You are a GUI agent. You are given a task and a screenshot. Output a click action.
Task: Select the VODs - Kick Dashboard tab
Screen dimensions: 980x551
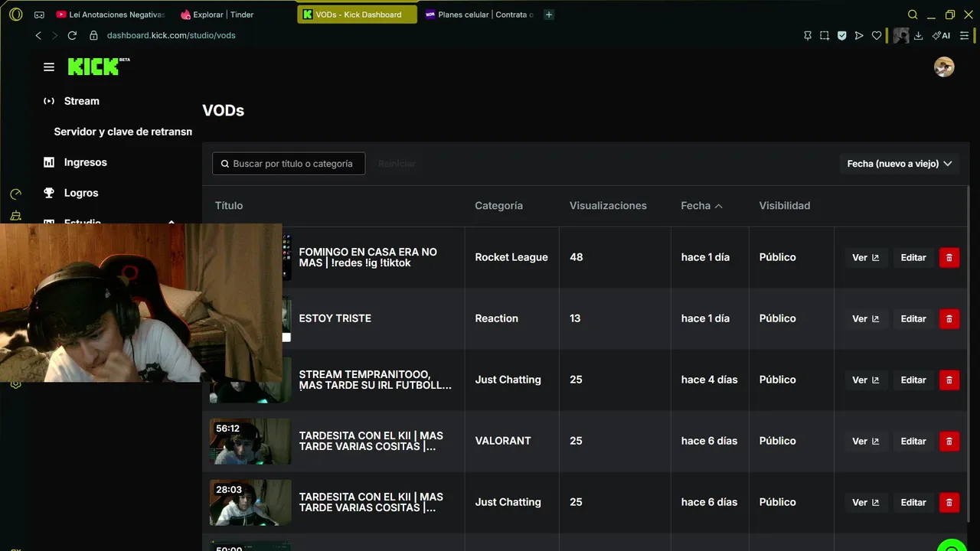click(x=357, y=15)
